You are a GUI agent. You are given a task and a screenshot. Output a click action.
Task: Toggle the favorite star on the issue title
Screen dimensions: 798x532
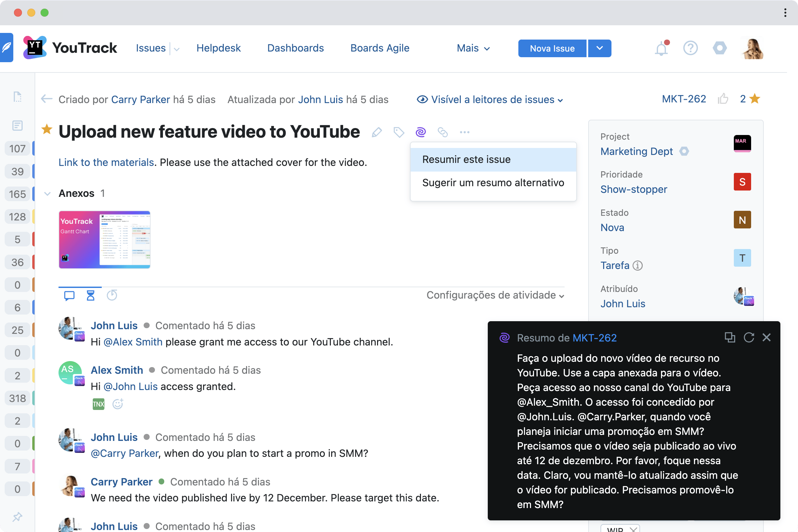point(47,130)
